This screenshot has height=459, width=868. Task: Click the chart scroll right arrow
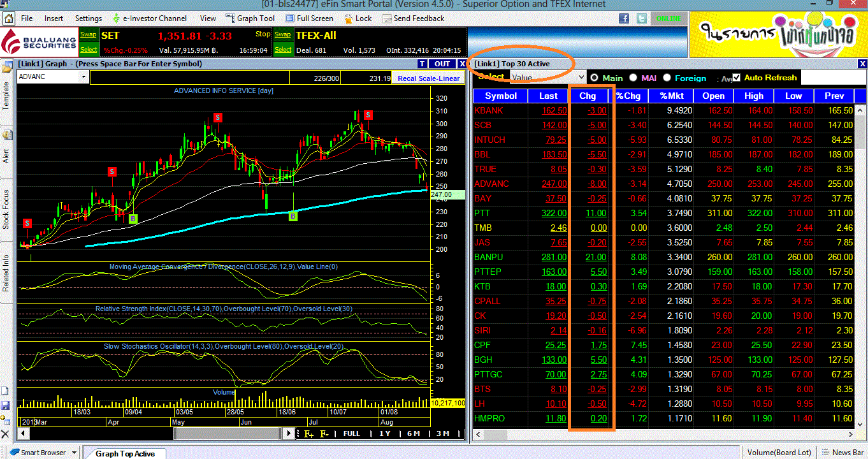coord(288,434)
